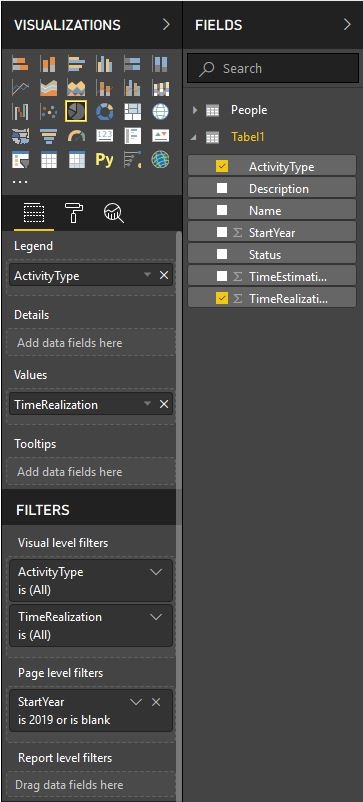Select the scatter chart icon
Image resolution: width=363 pixels, height=802 pixels.
coord(49,111)
